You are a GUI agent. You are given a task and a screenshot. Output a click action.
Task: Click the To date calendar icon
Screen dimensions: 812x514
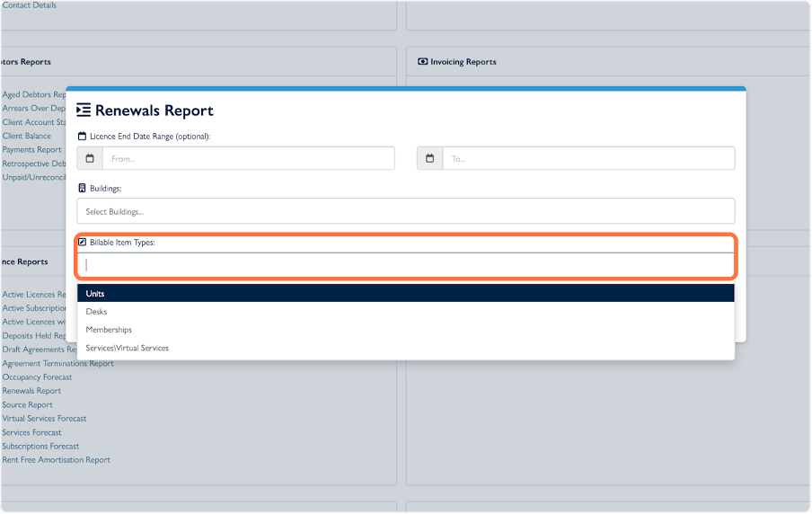[x=429, y=158]
